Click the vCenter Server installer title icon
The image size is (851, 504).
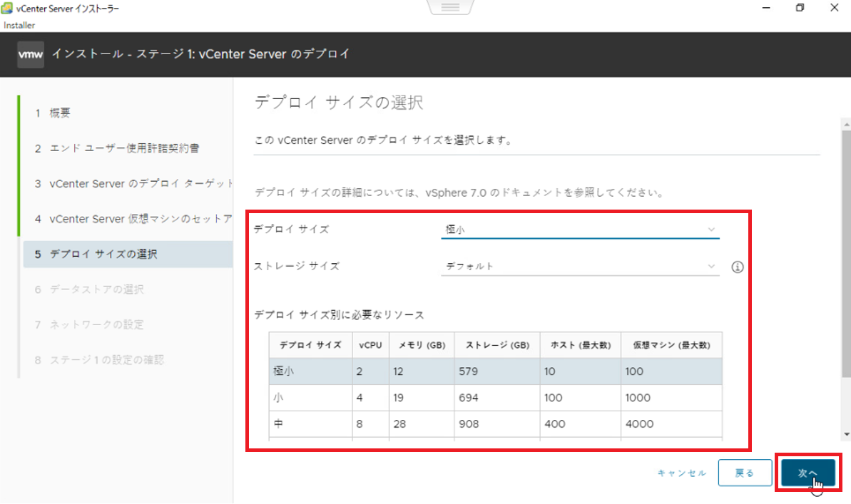point(8,9)
